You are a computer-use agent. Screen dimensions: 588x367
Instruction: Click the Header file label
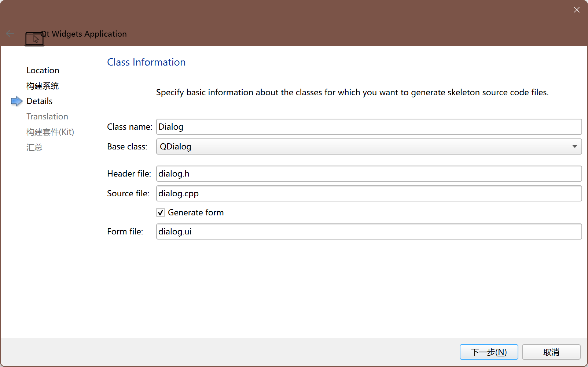click(x=129, y=174)
